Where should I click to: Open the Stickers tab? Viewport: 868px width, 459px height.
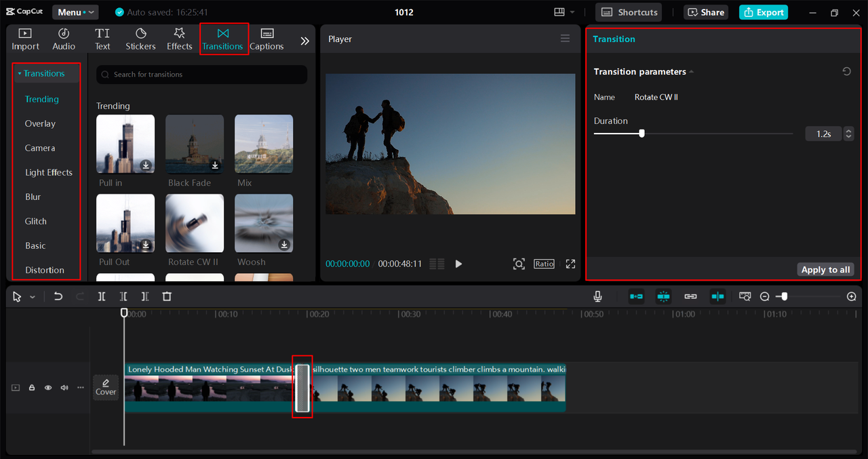[140, 39]
